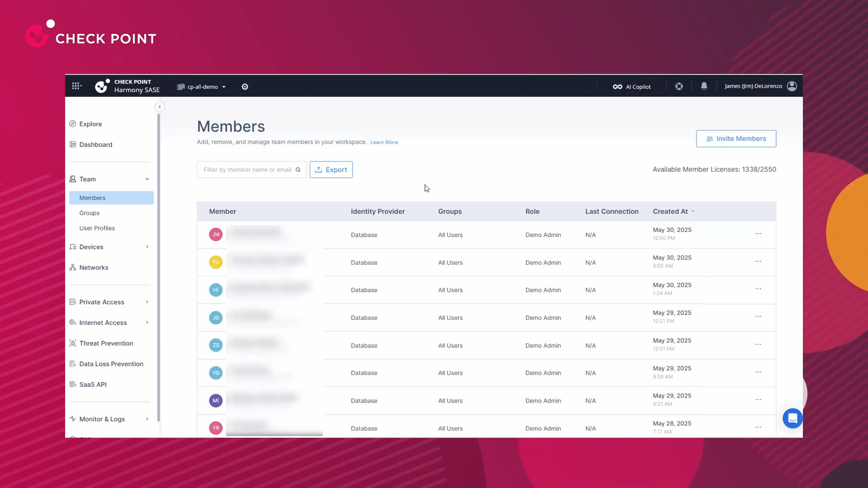Click the Groups column header
Image resolution: width=868 pixels, height=488 pixels.
pos(450,211)
